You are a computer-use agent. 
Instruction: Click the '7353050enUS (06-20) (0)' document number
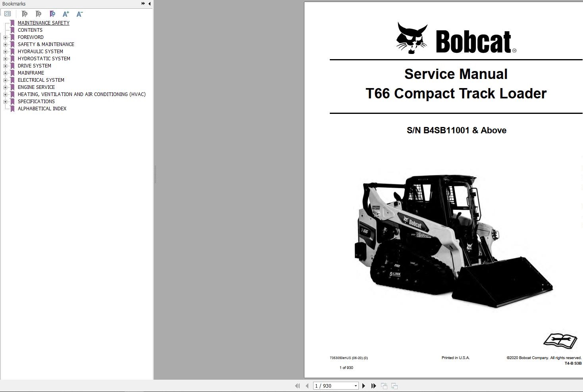[349, 358]
